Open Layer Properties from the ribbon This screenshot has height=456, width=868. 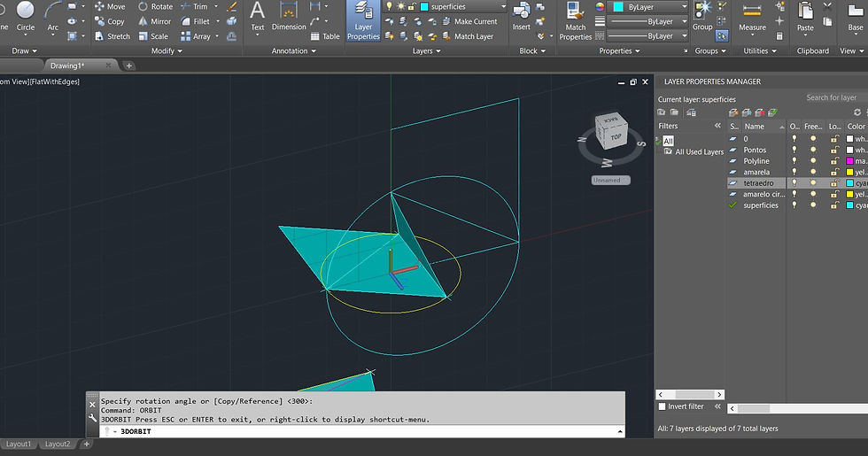(x=363, y=20)
